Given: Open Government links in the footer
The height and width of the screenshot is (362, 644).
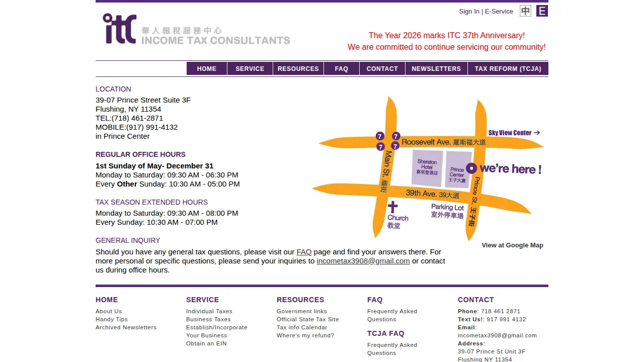Looking at the screenshot, I should click(302, 311).
